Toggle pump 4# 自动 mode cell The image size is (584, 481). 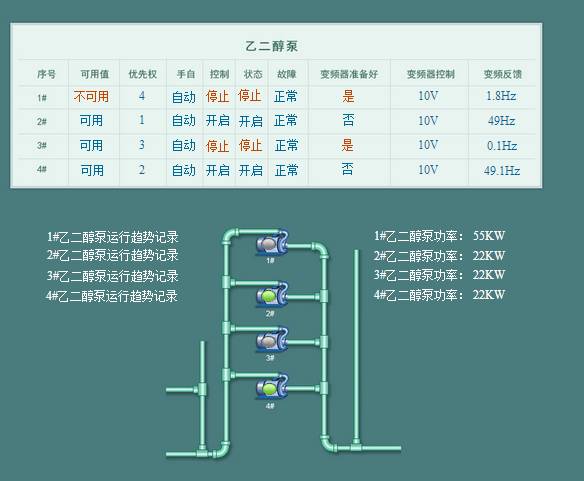coord(184,170)
